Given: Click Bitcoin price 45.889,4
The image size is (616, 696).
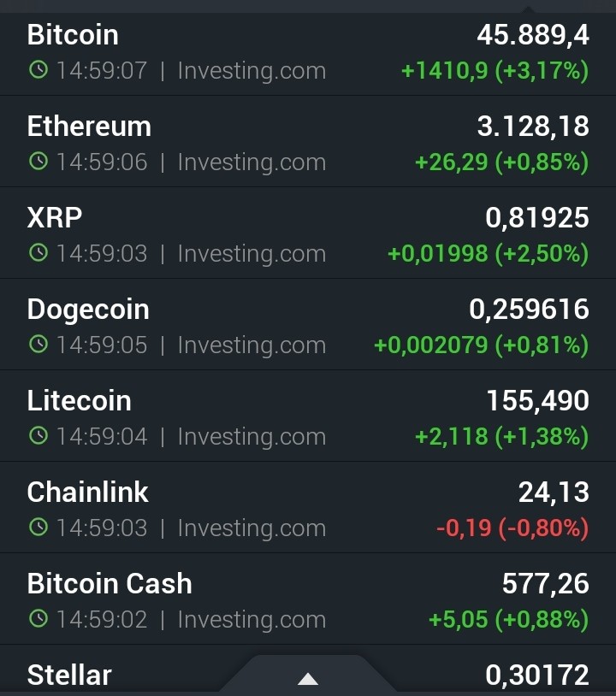Looking at the screenshot, I should tap(533, 35).
